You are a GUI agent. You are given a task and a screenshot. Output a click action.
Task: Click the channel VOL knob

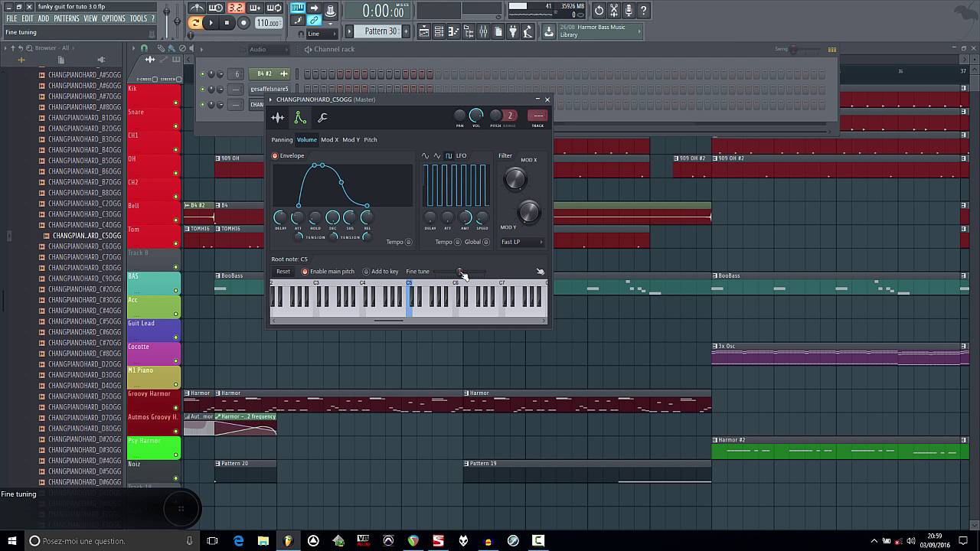[x=475, y=116]
